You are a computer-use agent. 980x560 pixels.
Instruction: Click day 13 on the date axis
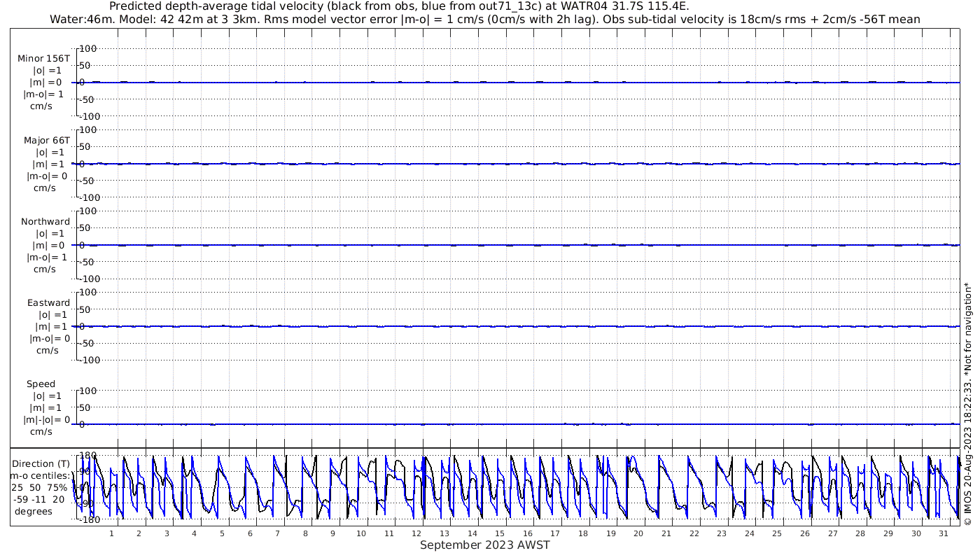[x=444, y=533]
